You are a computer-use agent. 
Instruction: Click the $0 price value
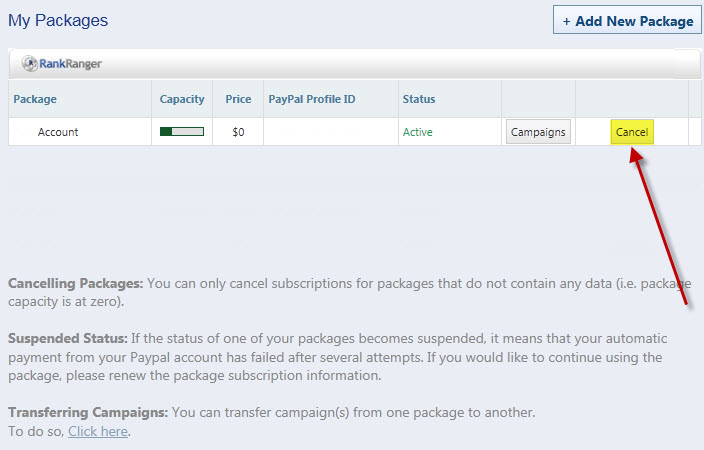click(x=238, y=132)
